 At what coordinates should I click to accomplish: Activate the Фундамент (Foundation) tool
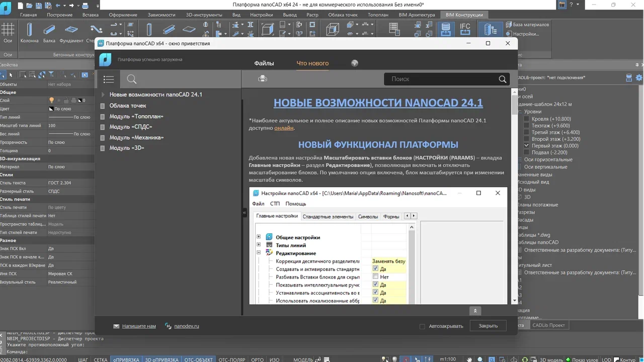pyautogui.click(x=70, y=30)
